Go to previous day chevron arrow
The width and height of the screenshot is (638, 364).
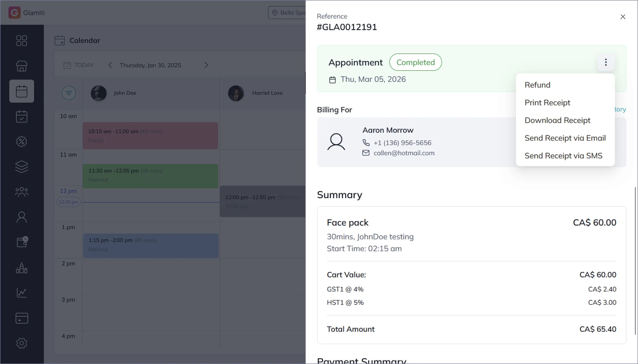point(110,65)
